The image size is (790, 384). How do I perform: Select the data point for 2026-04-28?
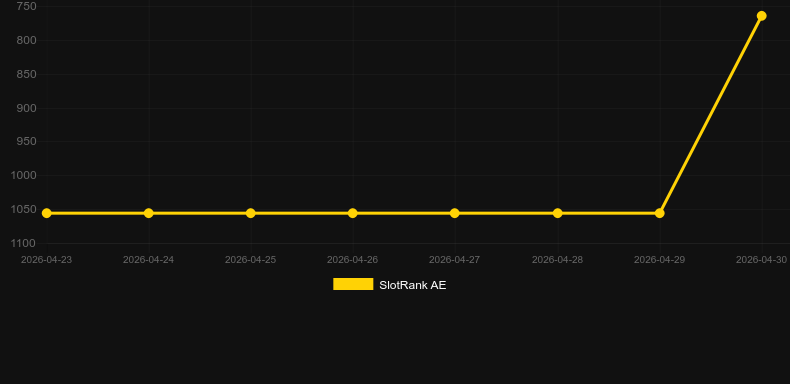(557, 213)
